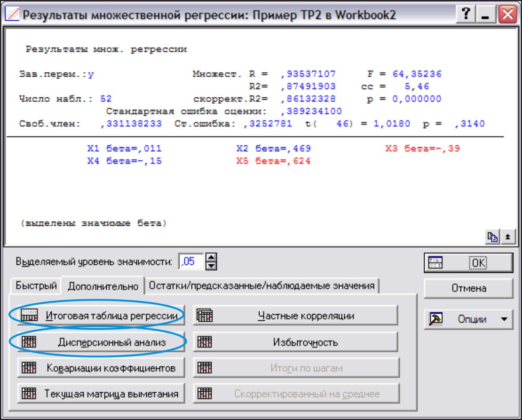Click the disabled Итоги по шагам button
The height and width of the screenshot is (420, 522).
[x=296, y=368]
